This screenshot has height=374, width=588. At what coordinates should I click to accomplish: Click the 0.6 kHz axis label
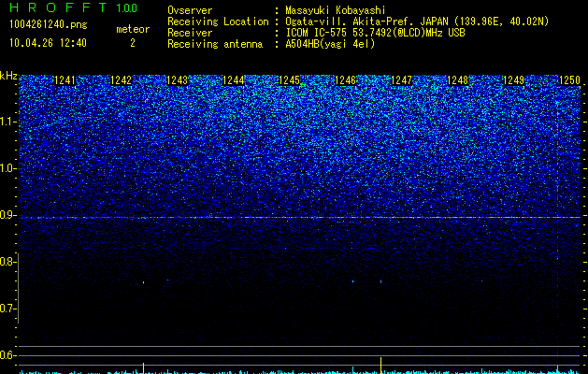[7, 355]
